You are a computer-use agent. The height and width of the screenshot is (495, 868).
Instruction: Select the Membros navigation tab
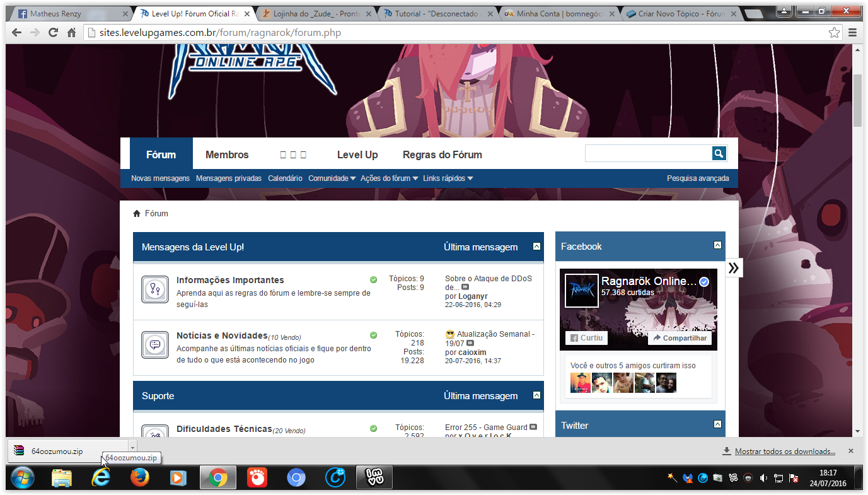[227, 154]
